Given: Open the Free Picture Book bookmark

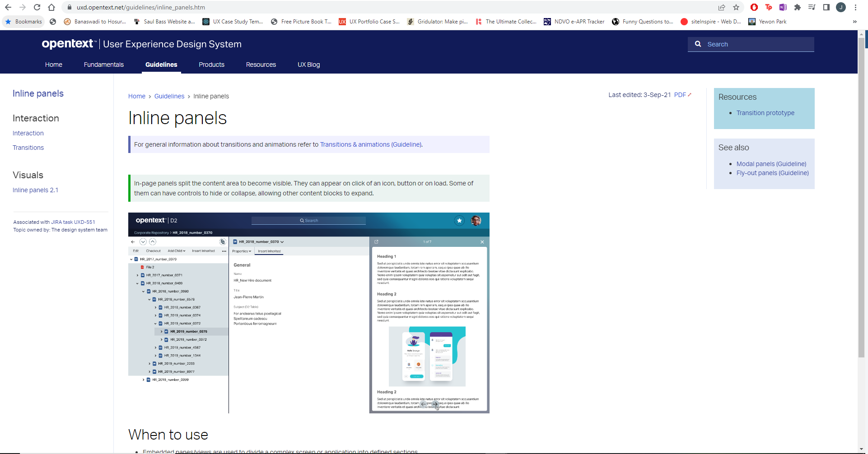Looking at the screenshot, I should point(301,22).
